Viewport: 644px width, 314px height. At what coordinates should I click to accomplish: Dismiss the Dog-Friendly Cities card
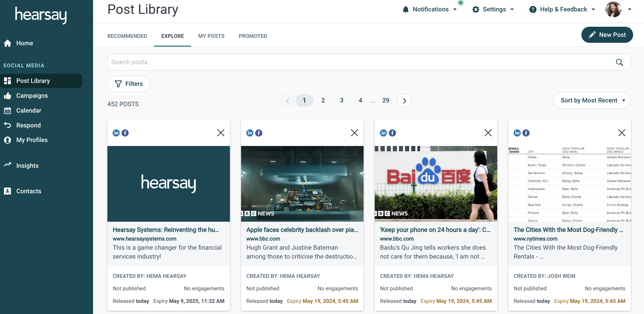(x=622, y=133)
